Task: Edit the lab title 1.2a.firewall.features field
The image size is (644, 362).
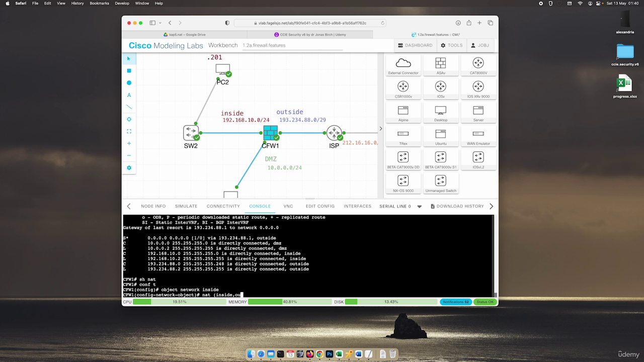Action: (x=292, y=45)
